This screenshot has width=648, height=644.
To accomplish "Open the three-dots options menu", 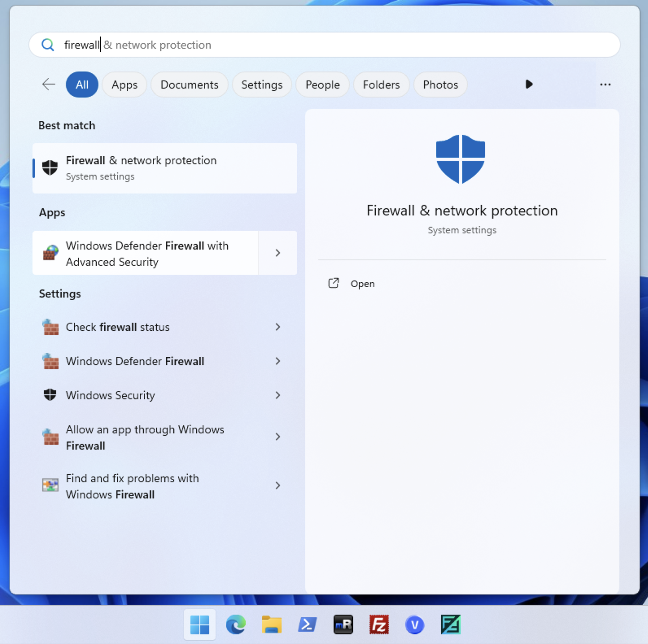I will 605,85.
